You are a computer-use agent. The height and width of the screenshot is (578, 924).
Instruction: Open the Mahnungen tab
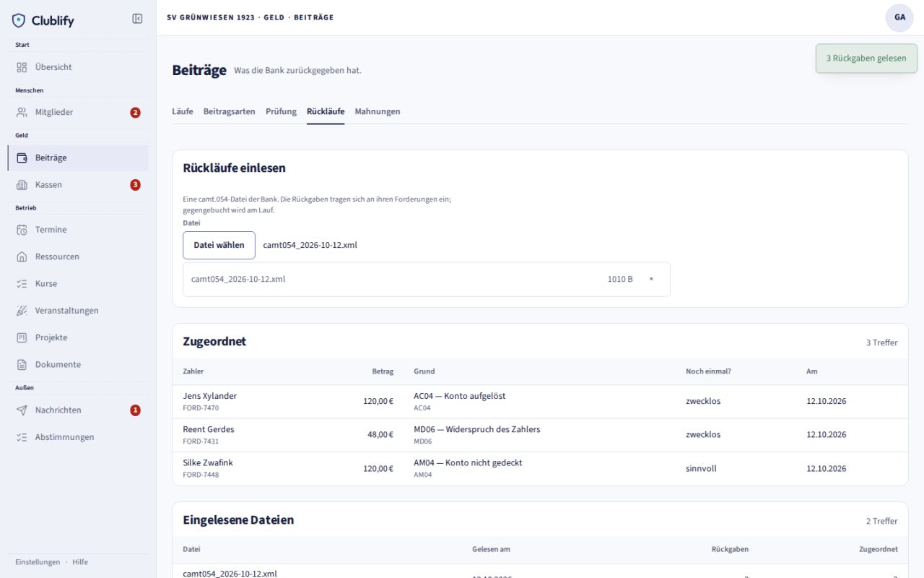pyautogui.click(x=378, y=111)
